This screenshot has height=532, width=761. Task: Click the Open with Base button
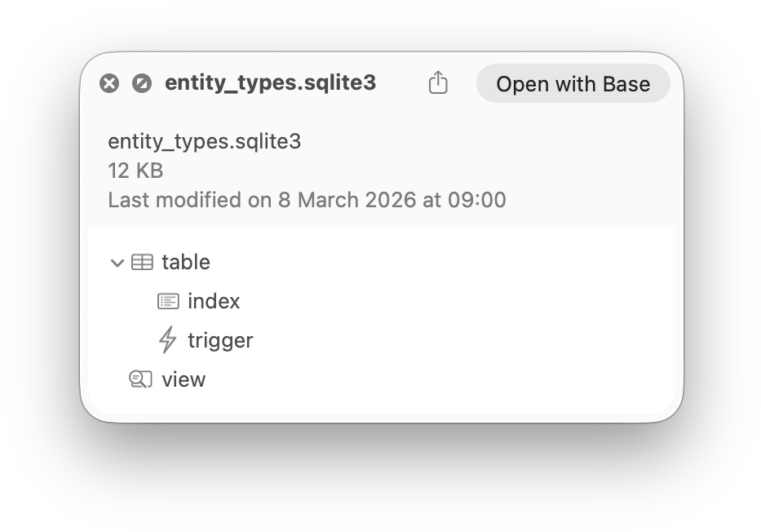click(573, 82)
